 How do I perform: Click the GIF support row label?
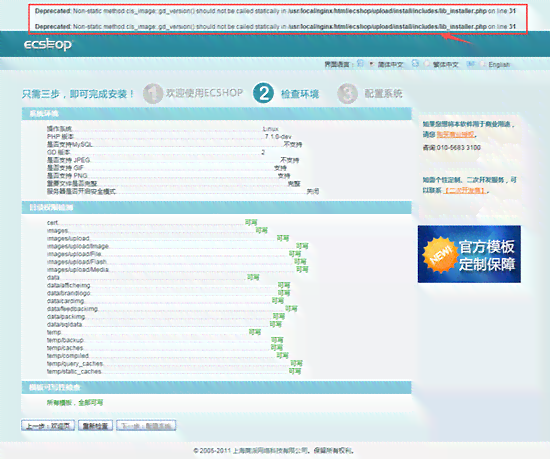pyautogui.click(x=65, y=168)
